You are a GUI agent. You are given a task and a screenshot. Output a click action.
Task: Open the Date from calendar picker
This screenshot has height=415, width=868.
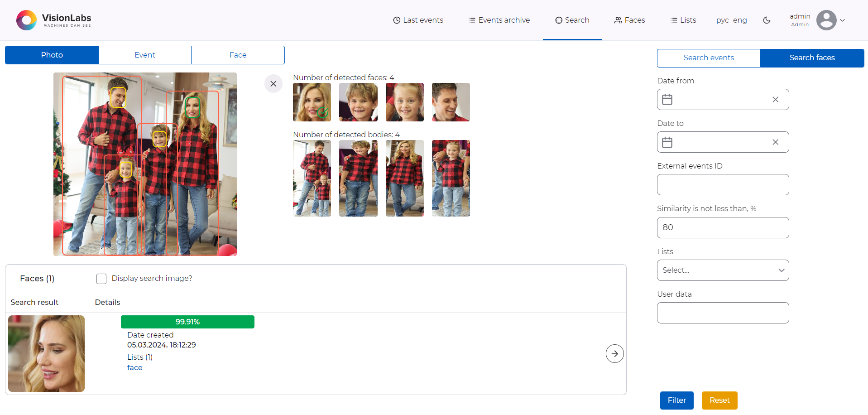tap(667, 99)
